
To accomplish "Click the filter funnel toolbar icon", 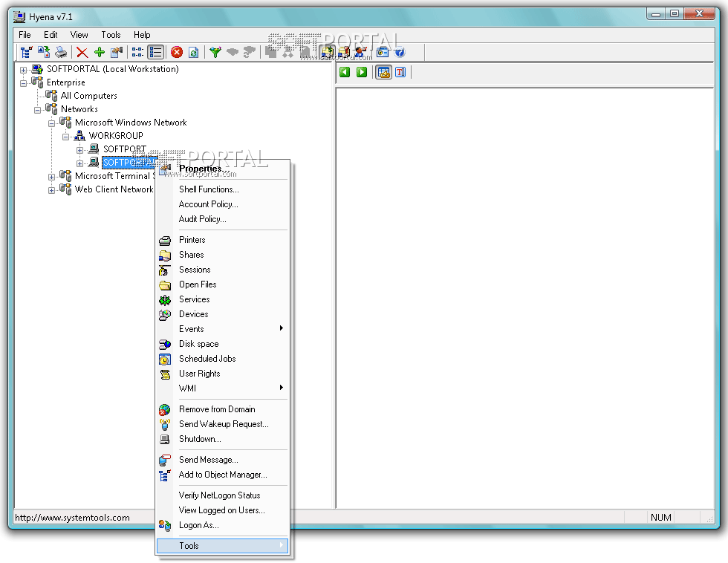I will point(215,52).
